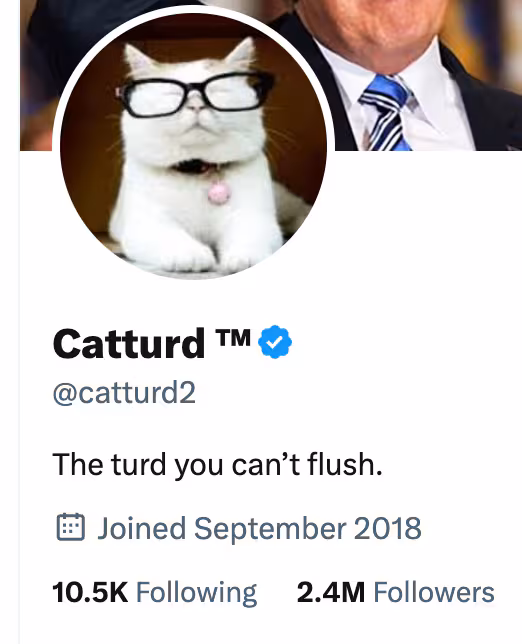This screenshot has width=522, height=644.
Task: Open the Following list link
Action: click(x=196, y=593)
